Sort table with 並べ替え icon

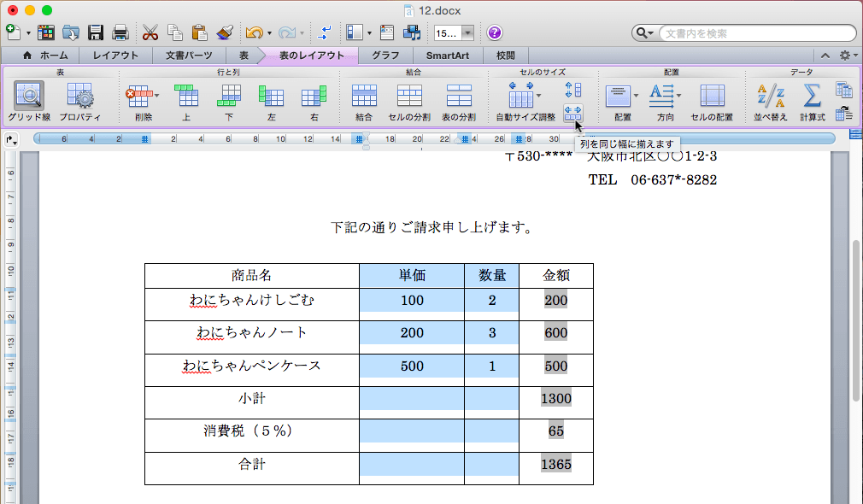[771, 96]
